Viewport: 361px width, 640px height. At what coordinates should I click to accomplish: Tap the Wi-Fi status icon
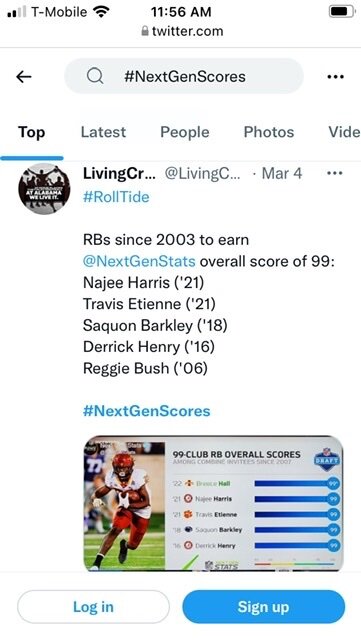pos(101,11)
